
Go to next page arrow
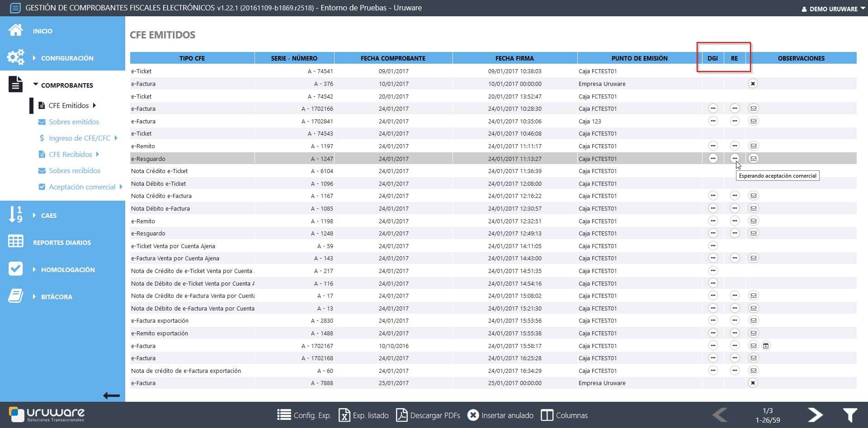[x=815, y=414]
